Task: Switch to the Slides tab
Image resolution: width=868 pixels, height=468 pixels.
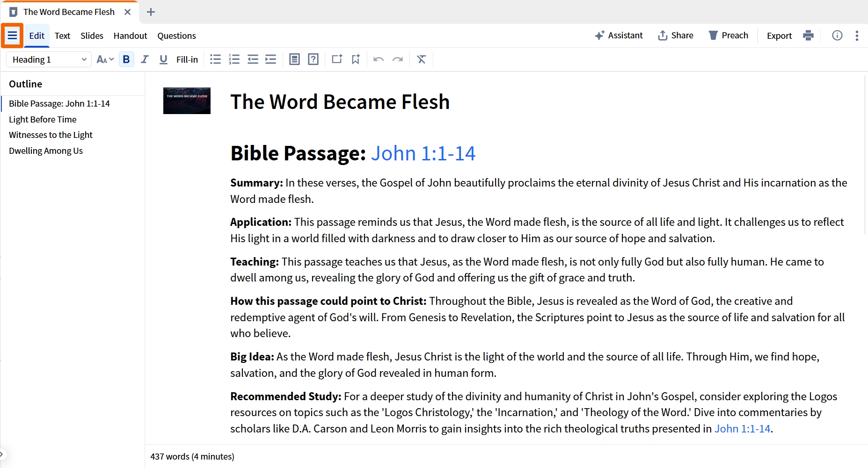Action: [x=92, y=36]
